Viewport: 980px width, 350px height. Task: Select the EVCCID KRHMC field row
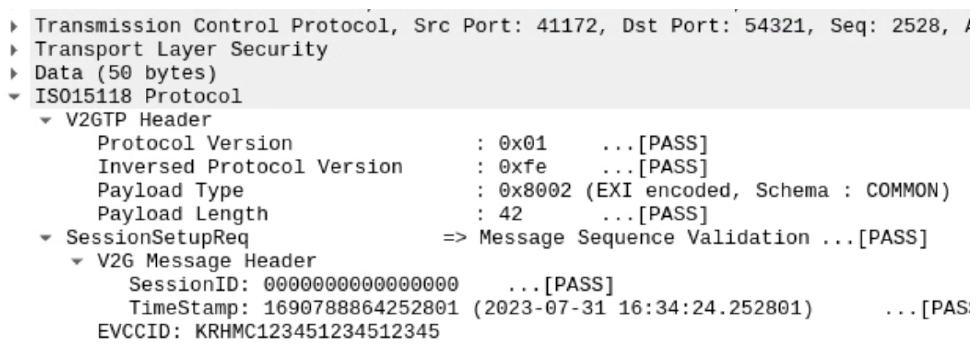(268, 332)
